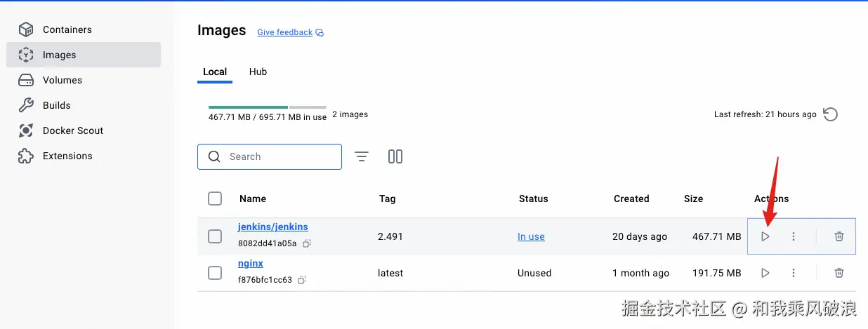868x329 pixels.
Task: Click the Give feedback link
Action: point(285,32)
